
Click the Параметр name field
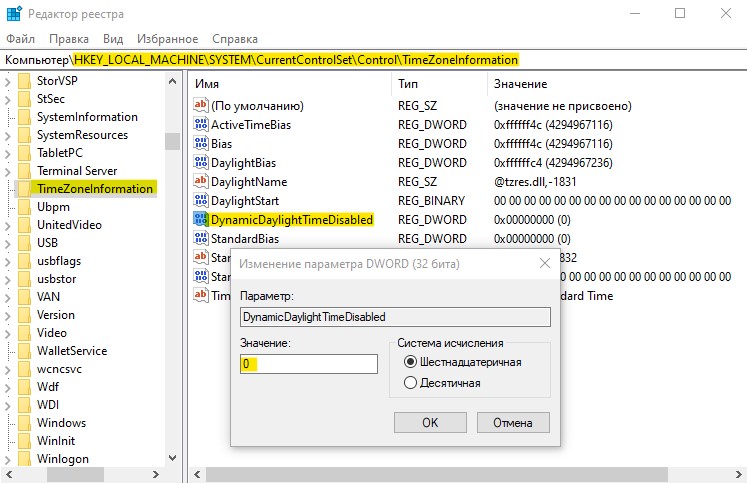click(395, 317)
